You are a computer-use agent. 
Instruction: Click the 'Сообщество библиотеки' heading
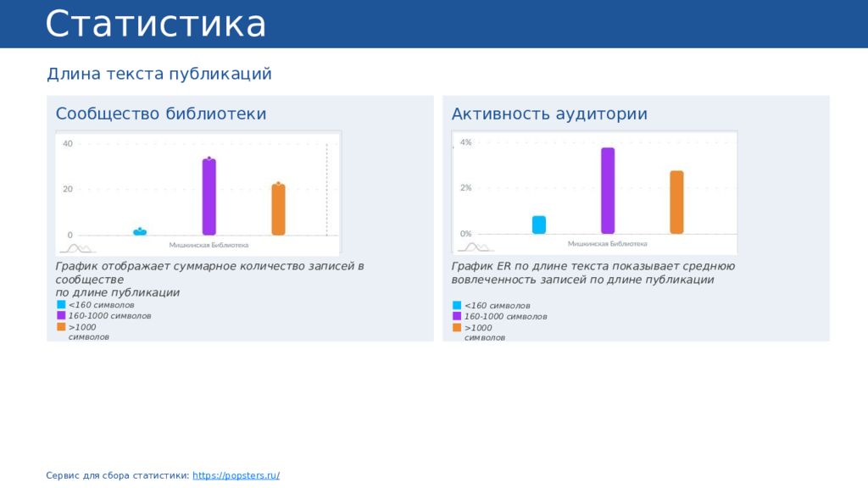point(160,114)
